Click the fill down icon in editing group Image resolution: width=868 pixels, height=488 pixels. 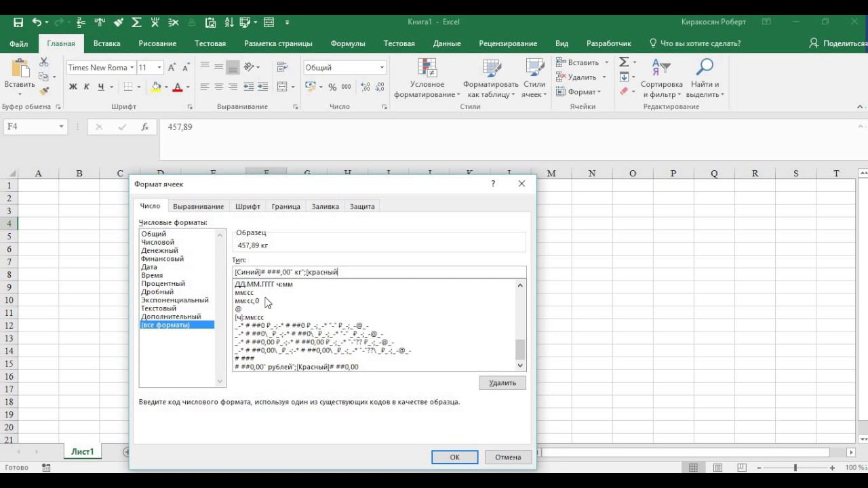coord(624,77)
